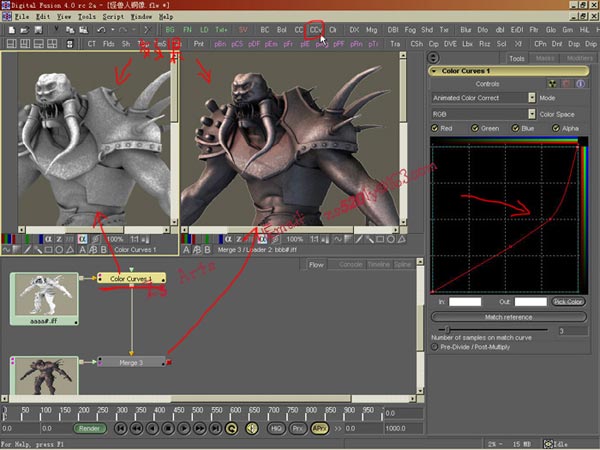Viewport: 600px width, 450px height.
Task: Open the undo history dropdown arrow
Action: [x=112, y=30]
